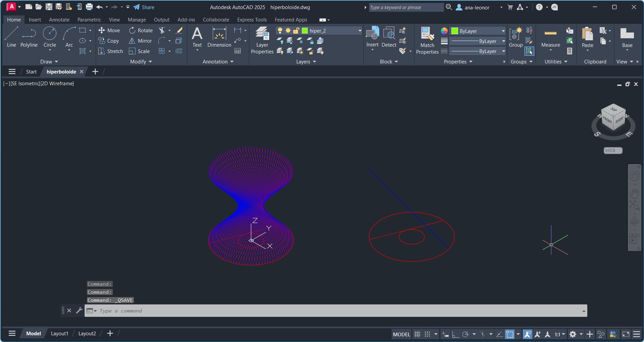Switch to the Annotate ribbon tab
Viewport: 644px width, 342px height.
point(59,20)
